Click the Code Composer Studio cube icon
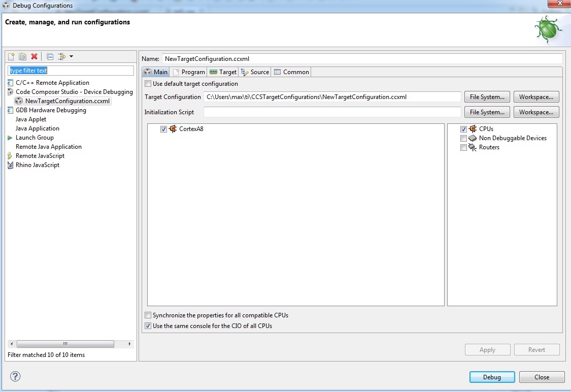 tap(10, 92)
